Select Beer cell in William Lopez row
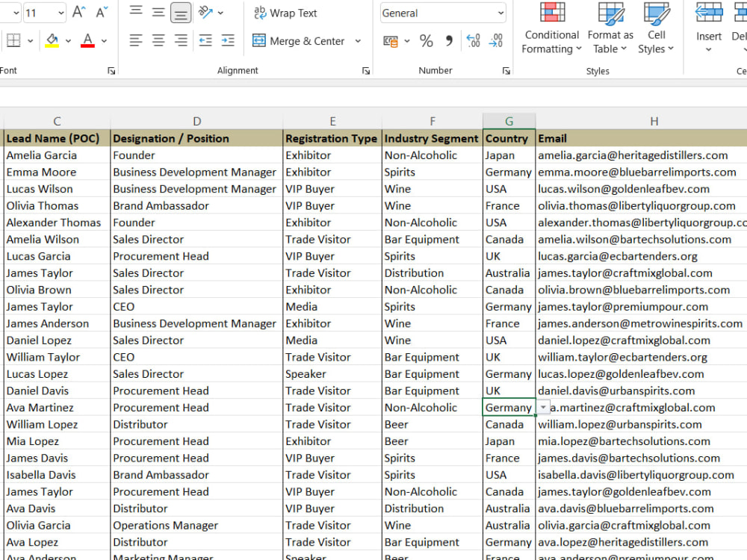The width and height of the screenshot is (747, 560). point(432,424)
